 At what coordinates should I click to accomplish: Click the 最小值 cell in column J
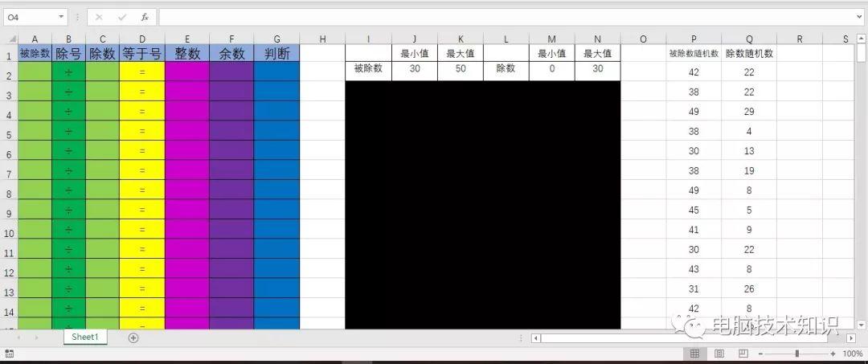coord(415,53)
